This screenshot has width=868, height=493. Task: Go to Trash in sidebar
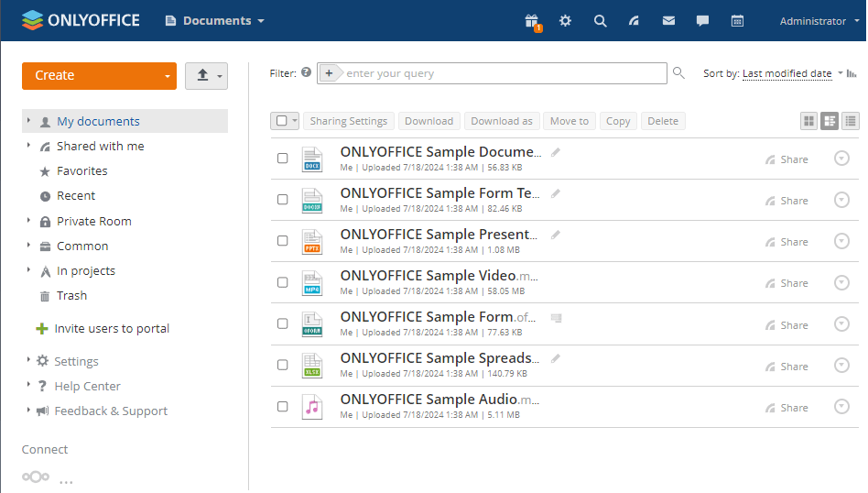pyautogui.click(x=71, y=295)
